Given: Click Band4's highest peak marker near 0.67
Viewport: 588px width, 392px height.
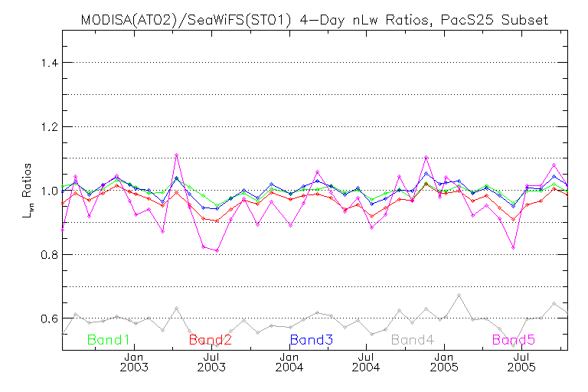Looking at the screenshot, I should click(459, 296).
